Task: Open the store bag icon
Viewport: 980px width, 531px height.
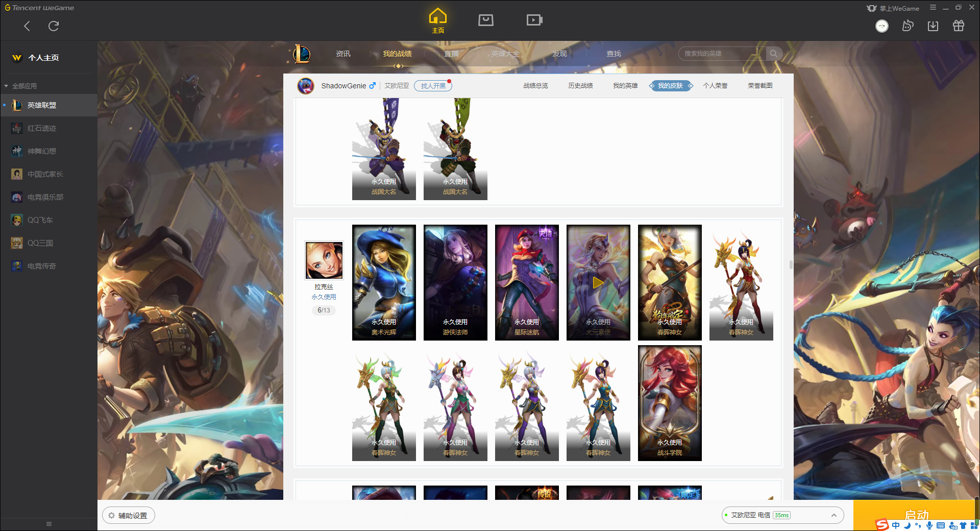Action: (486, 20)
